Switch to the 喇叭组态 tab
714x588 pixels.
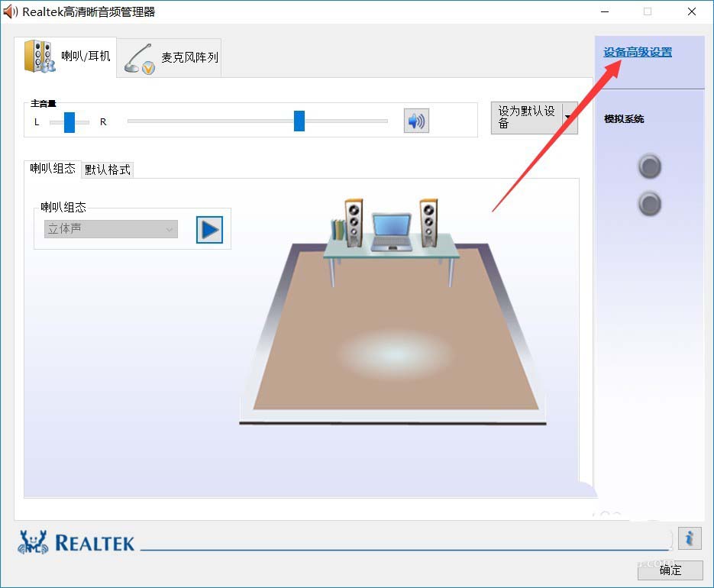(x=51, y=170)
